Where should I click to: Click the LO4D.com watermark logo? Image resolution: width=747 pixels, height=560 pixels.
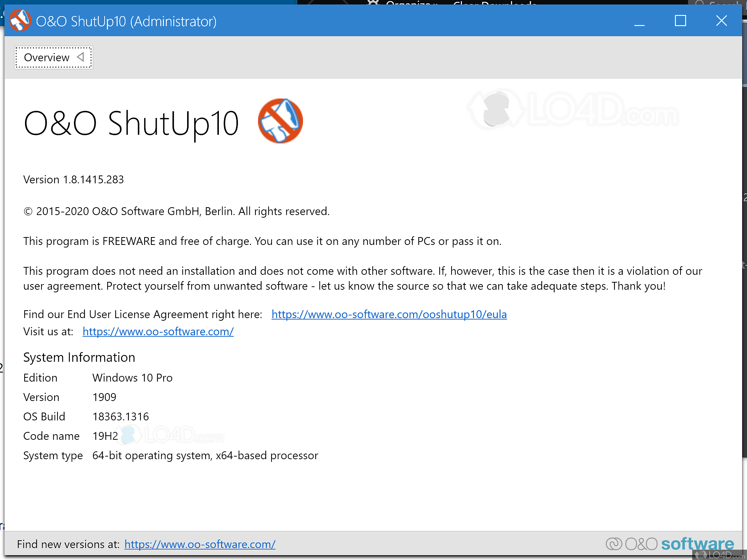tap(571, 110)
